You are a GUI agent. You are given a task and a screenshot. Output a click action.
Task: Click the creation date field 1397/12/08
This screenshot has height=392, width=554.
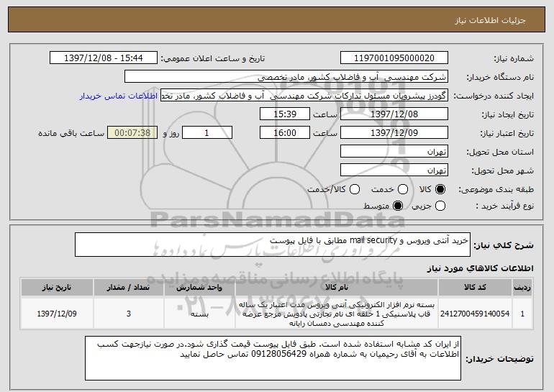tap(394, 114)
